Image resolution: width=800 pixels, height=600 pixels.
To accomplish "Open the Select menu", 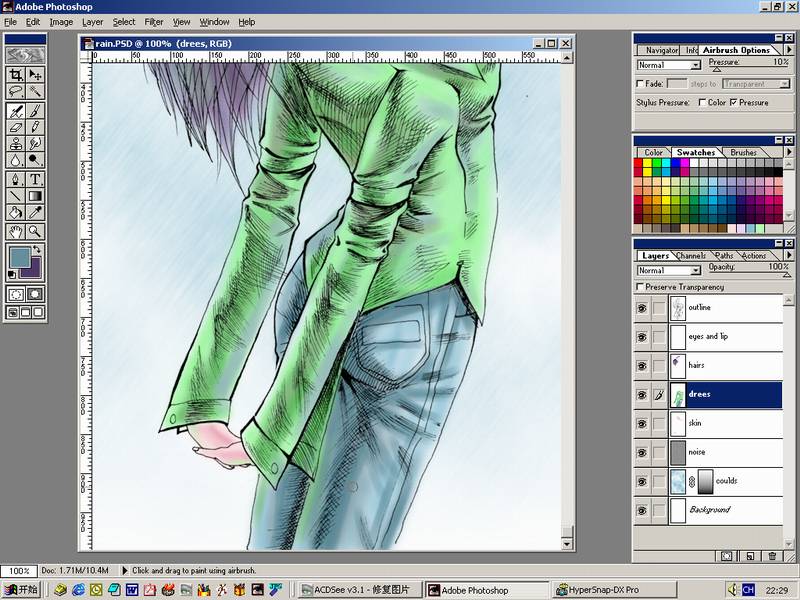I will [x=124, y=22].
